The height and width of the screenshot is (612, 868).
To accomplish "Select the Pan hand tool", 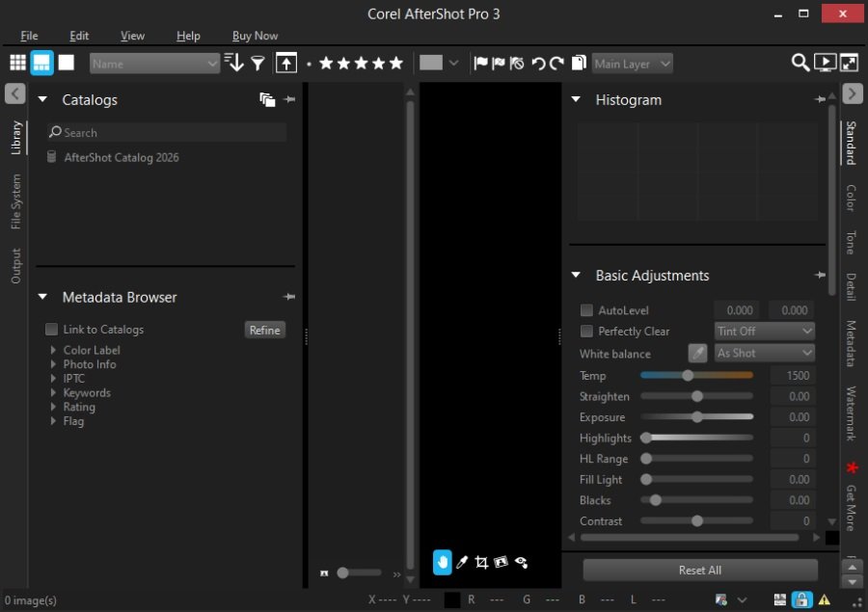I will click(x=443, y=562).
